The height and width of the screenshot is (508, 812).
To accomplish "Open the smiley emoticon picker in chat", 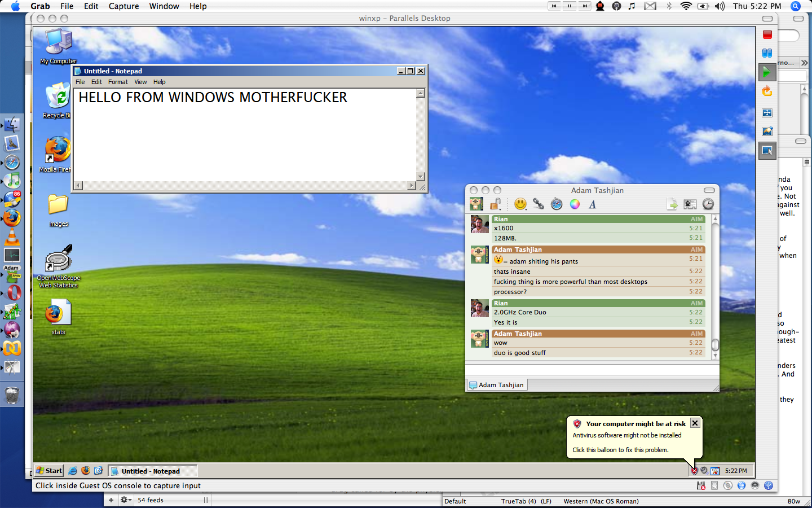I will pos(520,204).
